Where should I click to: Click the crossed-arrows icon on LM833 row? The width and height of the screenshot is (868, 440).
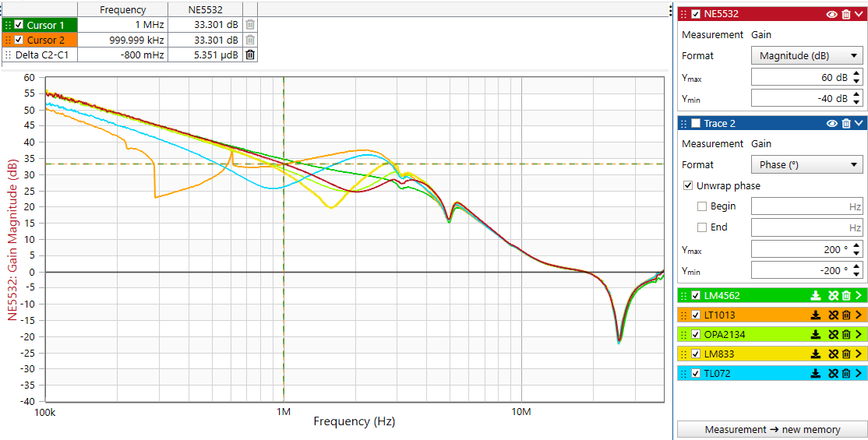click(832, 354)
